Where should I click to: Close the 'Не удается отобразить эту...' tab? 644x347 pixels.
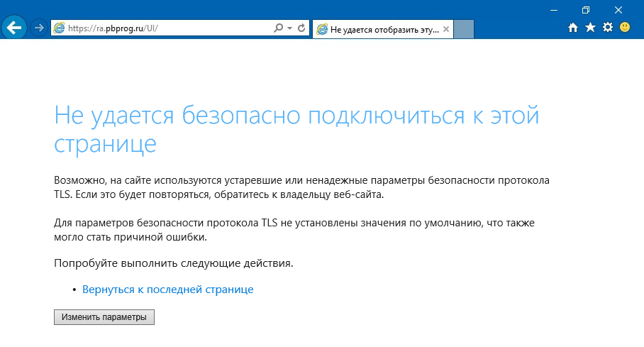[445, 29]
